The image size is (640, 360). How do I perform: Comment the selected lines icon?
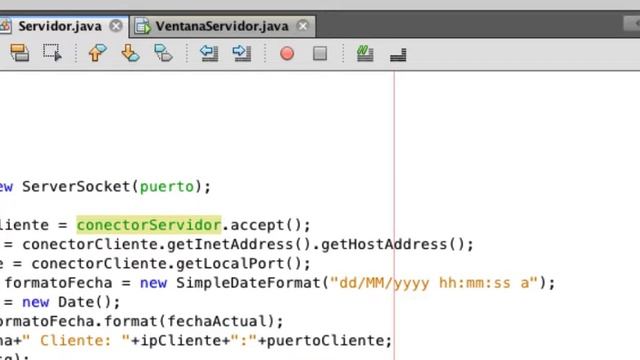pyautogui.click(x=365, y=53)
